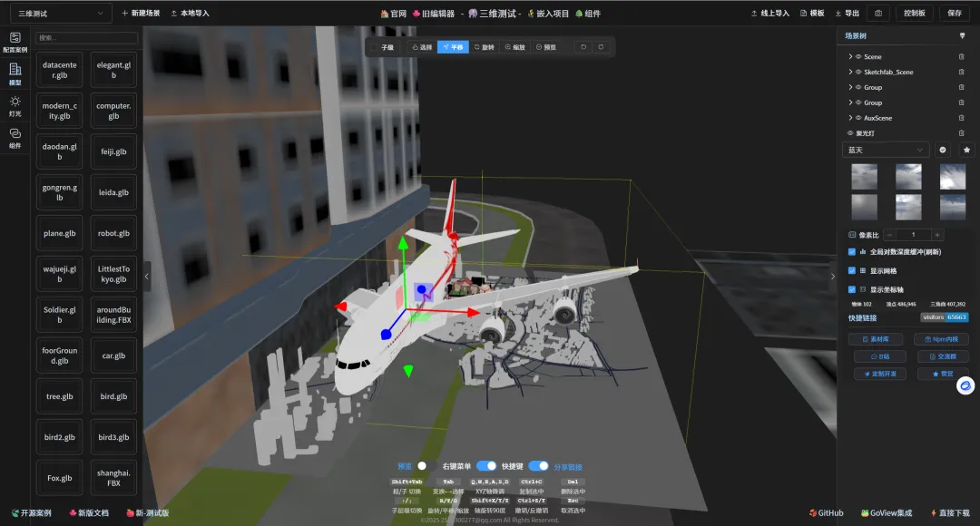The image size is (980, 526).
Task: Select the 旋转 rotate tool
Action: pyautogui.click(x=484, y=47)
